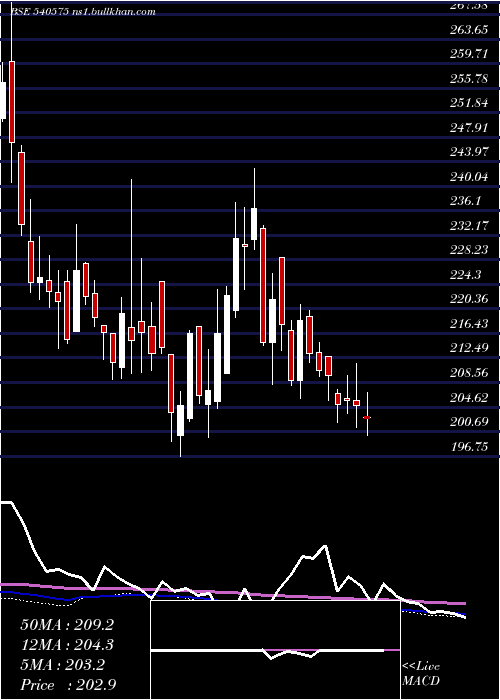Viewport: 500px width, 700px height.
Task: Click the 232.17 price axis label
Action: [469, 226]
